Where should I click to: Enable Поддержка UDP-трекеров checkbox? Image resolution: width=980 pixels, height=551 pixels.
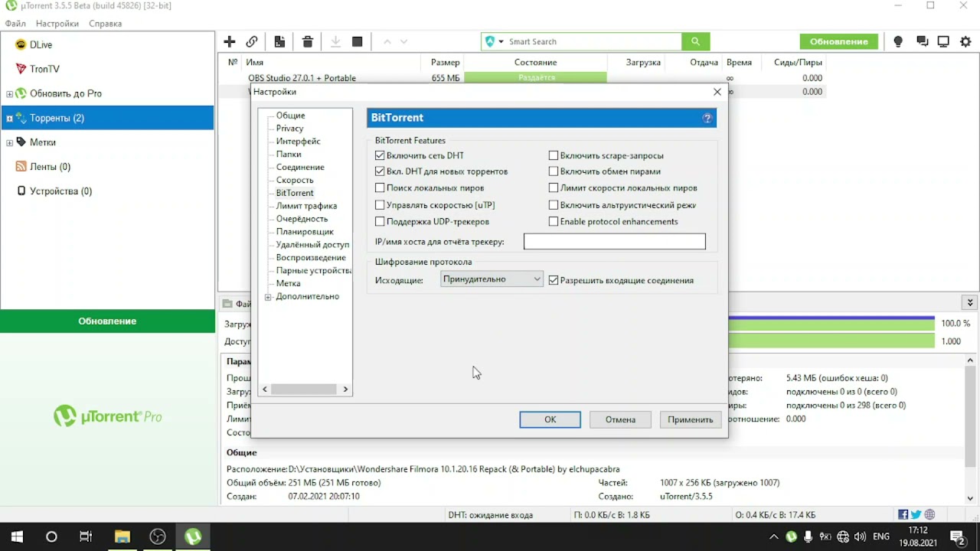[x=380, y=221]
